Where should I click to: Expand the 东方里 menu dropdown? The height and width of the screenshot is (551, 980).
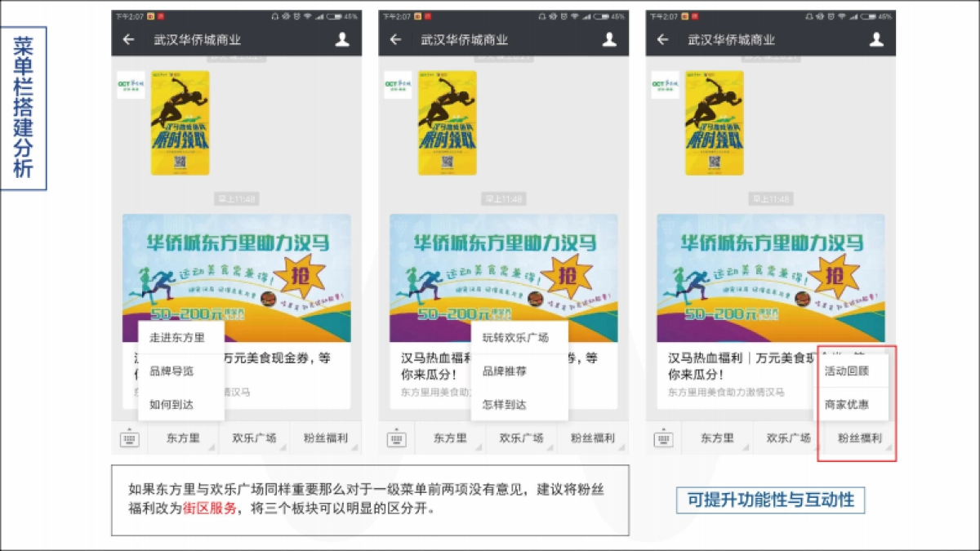[x=184, y=438]
